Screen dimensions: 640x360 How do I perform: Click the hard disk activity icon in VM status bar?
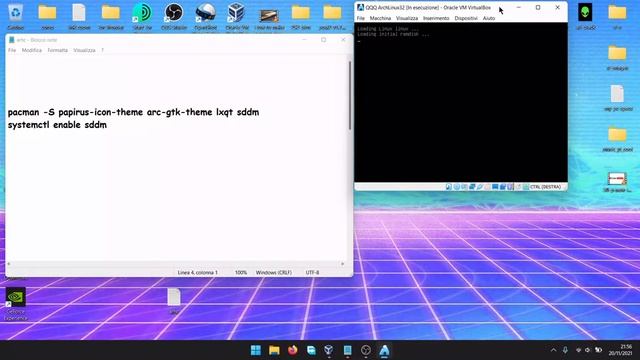tap(449, 187)
